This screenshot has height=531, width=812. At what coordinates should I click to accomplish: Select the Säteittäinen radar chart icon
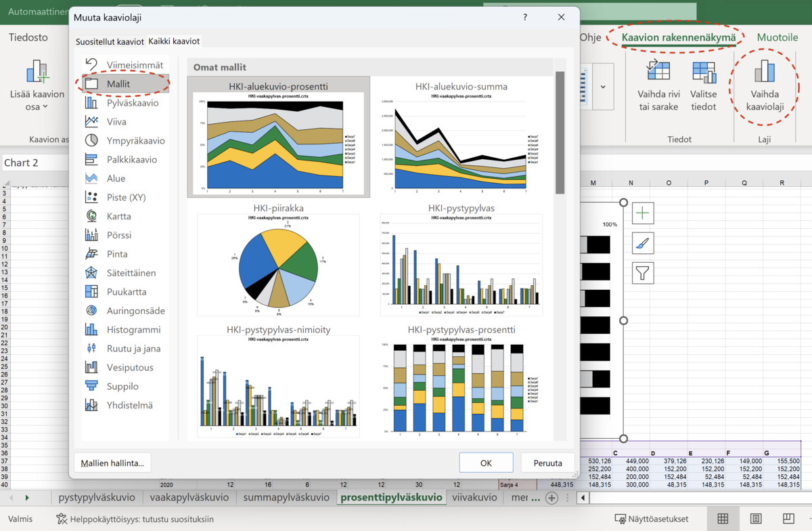point(91,273)
